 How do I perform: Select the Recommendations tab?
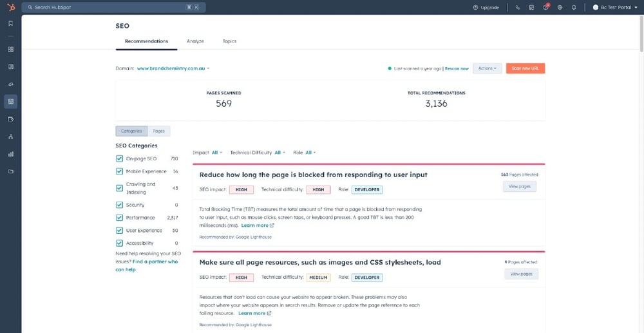click(x=147, y=41)
